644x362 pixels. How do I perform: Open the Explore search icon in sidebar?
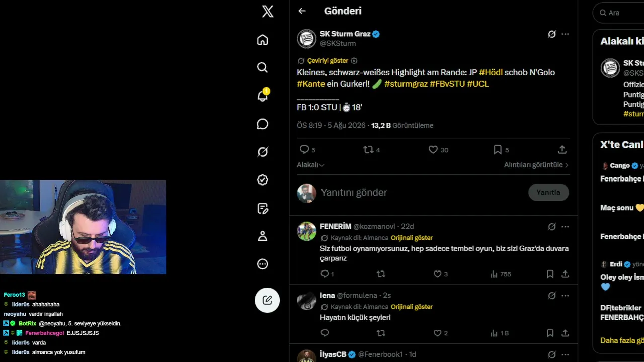coord(263,67)
